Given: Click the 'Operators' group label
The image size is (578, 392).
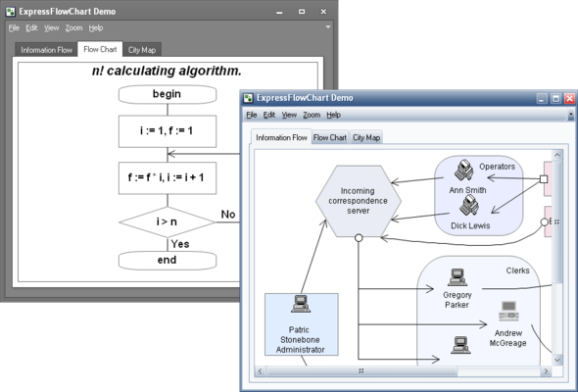Looking at the screenshot, I should (497, 167).
